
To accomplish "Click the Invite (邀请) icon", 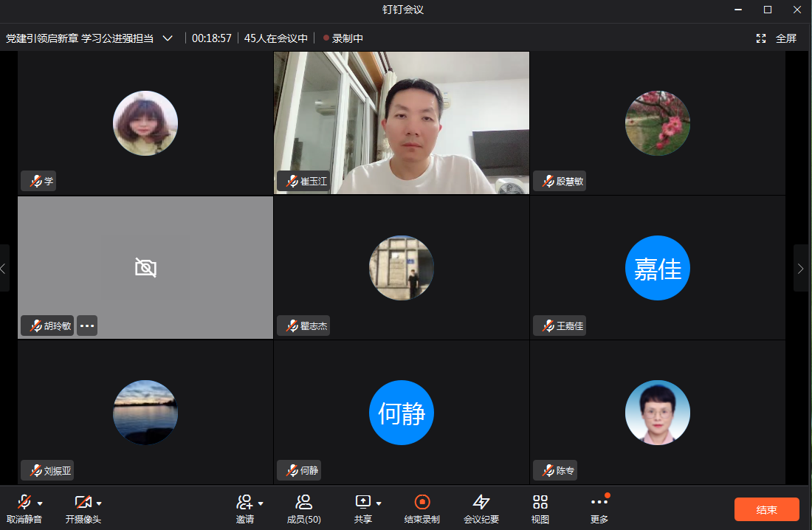I will click(x=244, y=503).
